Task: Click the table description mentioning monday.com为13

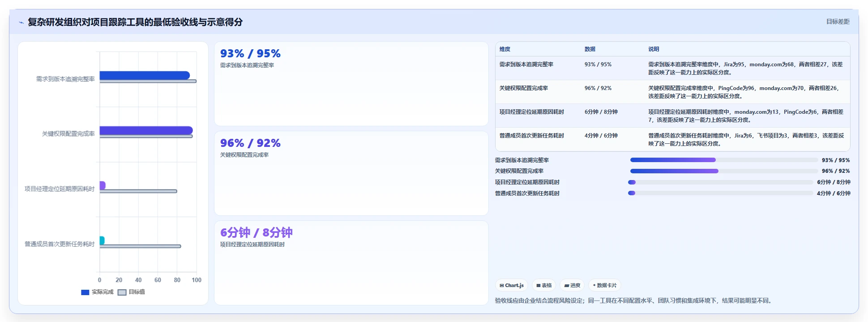Action: coord(746,116)
